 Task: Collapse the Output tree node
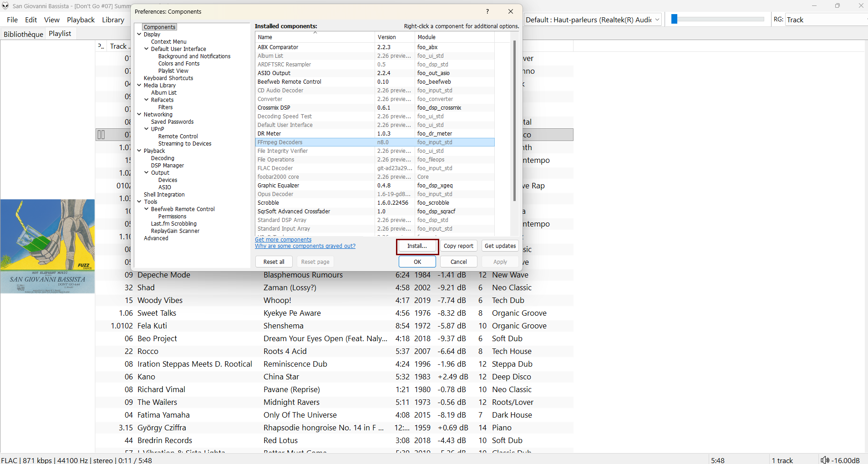pos(147,172)
